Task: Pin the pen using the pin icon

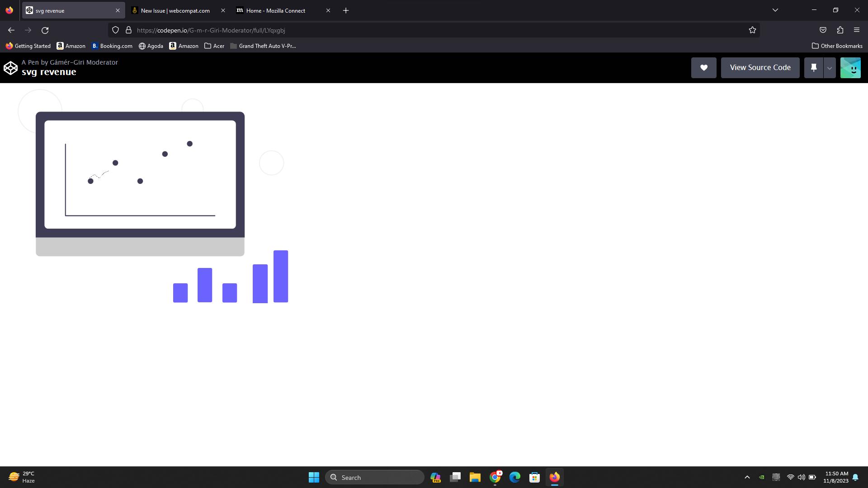Action: pyautogui.click(x=814, y=67)
